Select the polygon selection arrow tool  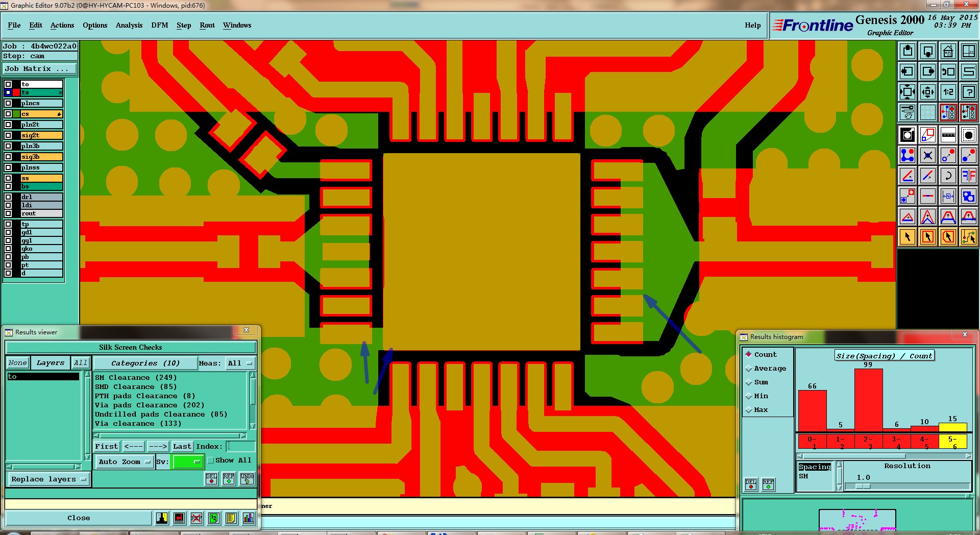click(948, 237)
